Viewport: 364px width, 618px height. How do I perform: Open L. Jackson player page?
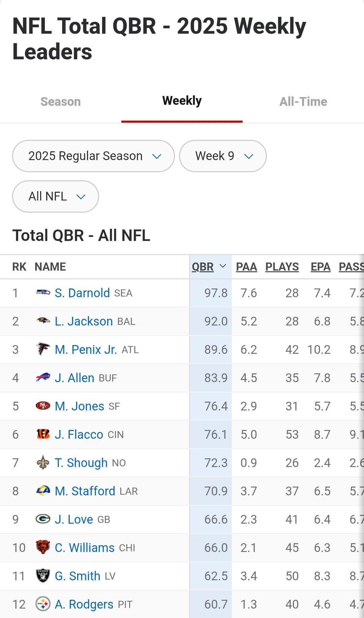[x=84, y=321]
